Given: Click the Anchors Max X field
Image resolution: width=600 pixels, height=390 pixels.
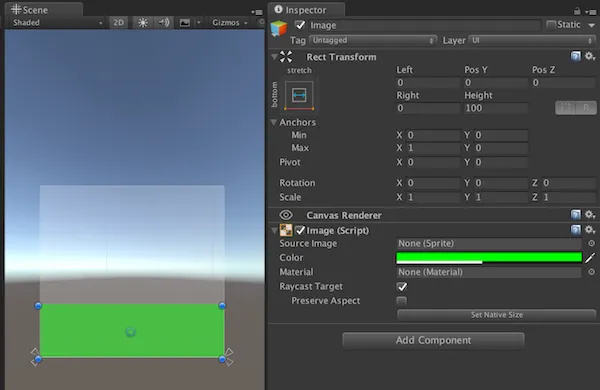Looking at the screenshot, I should [433, 148].
